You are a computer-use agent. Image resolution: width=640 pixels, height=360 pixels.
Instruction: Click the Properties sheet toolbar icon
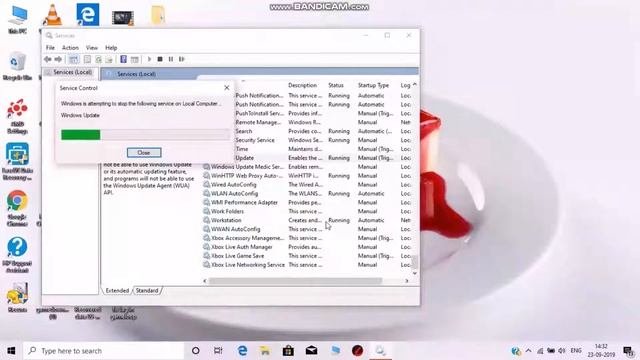pos(87,59)
